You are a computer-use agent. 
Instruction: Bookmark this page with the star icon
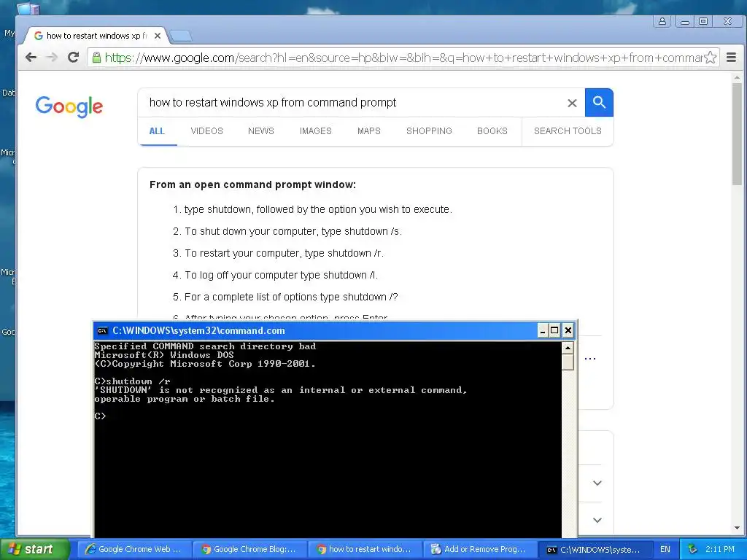710,58
